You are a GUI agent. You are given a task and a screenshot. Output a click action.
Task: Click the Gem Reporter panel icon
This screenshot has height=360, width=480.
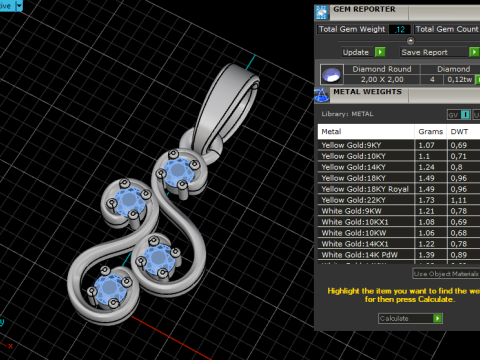pyautogui.click(x=322, y=12)
